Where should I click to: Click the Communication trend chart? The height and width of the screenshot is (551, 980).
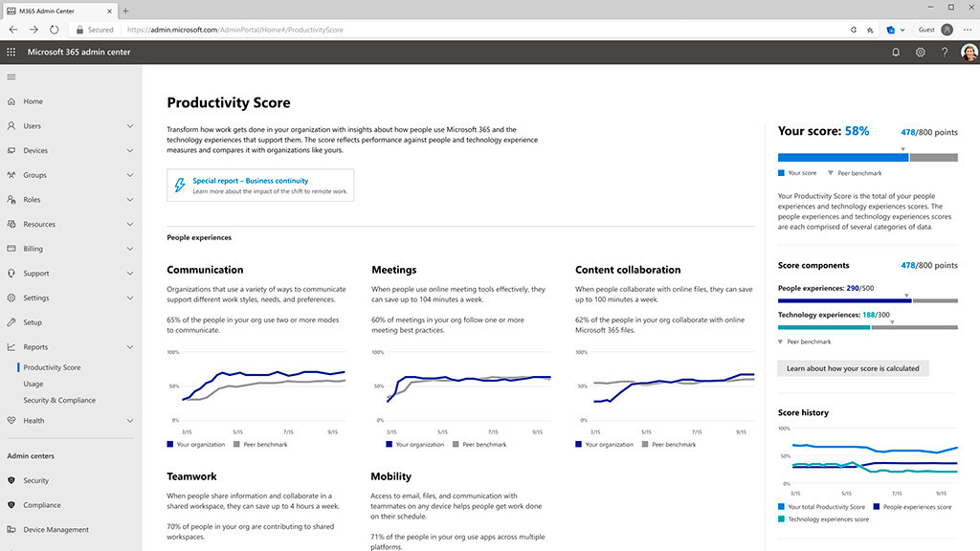click(x=256, y=392)
